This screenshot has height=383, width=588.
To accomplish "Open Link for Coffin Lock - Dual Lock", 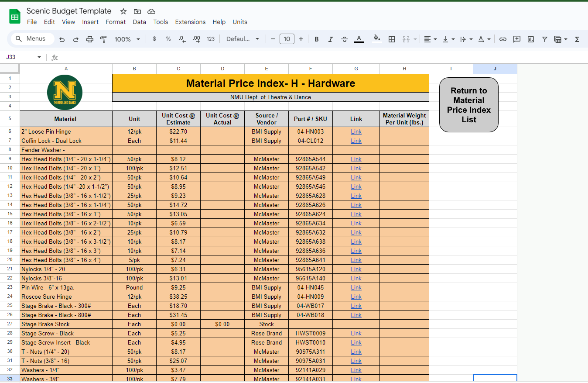I will click(x=356, y=141).
